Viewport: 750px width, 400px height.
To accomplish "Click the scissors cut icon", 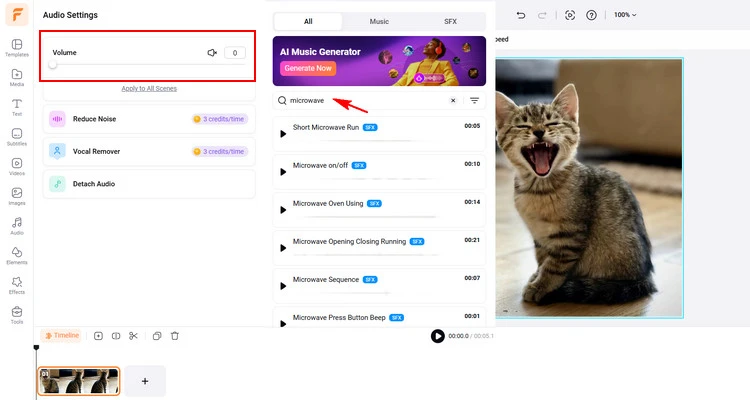I will pyautogui.click(x=133, y=336).
